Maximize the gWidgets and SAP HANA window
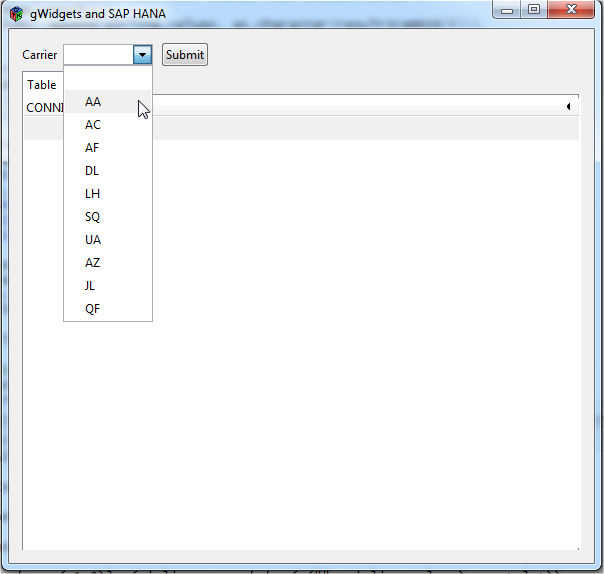Viewport: 604px width, 574px height. 534,10
